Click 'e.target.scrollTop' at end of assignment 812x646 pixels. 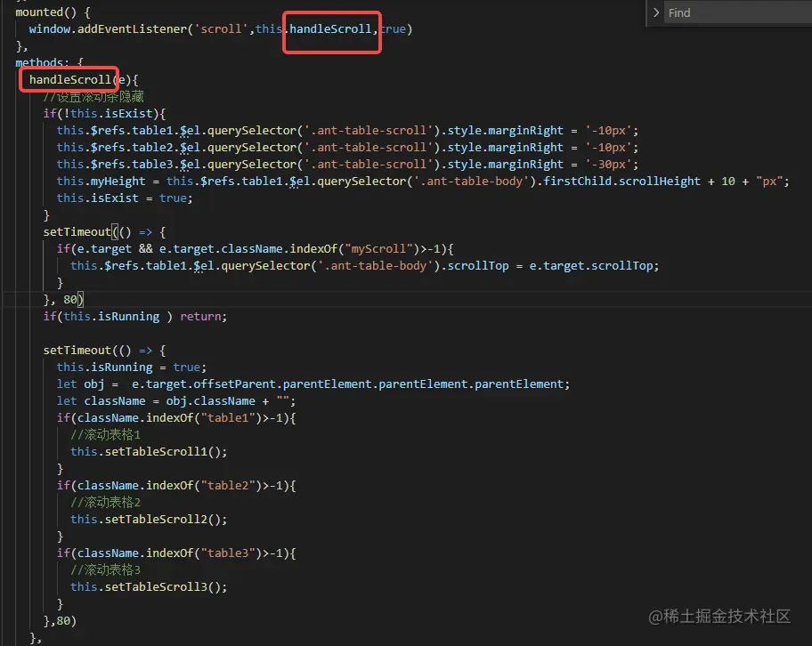point(590,266)
